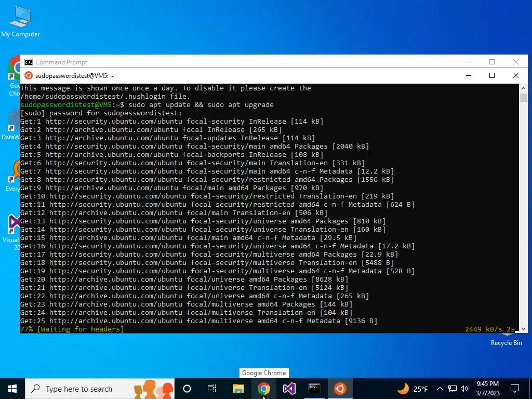Open the weather widget showing 25°F
The width and height of the screenshot is (532, 399).
pos(412,389)
